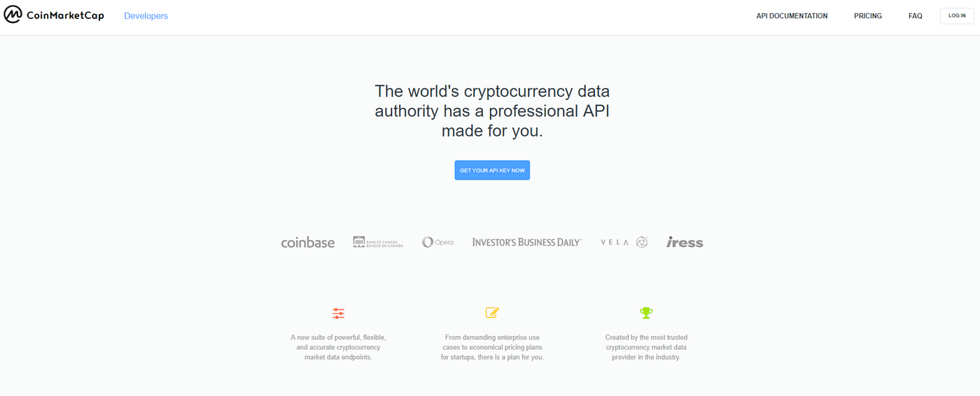
Task: Open the FAQ menu item
Action: [x=916, y=16]
